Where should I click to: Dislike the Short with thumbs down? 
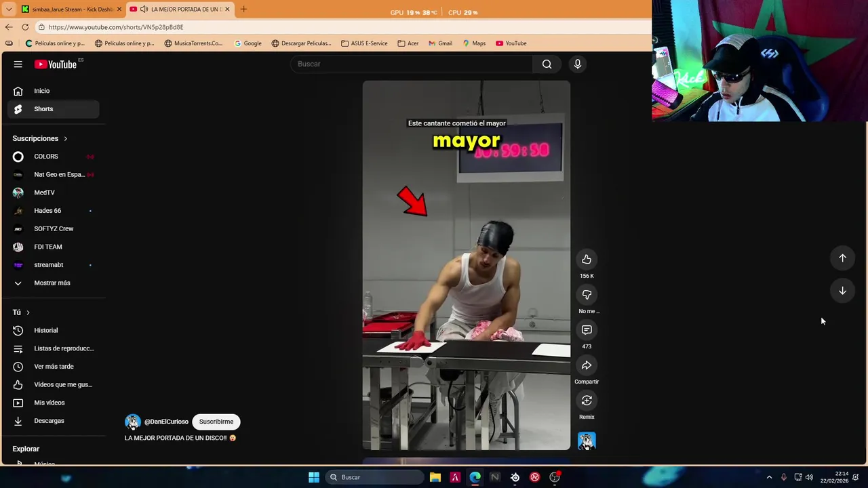[587, 295]
